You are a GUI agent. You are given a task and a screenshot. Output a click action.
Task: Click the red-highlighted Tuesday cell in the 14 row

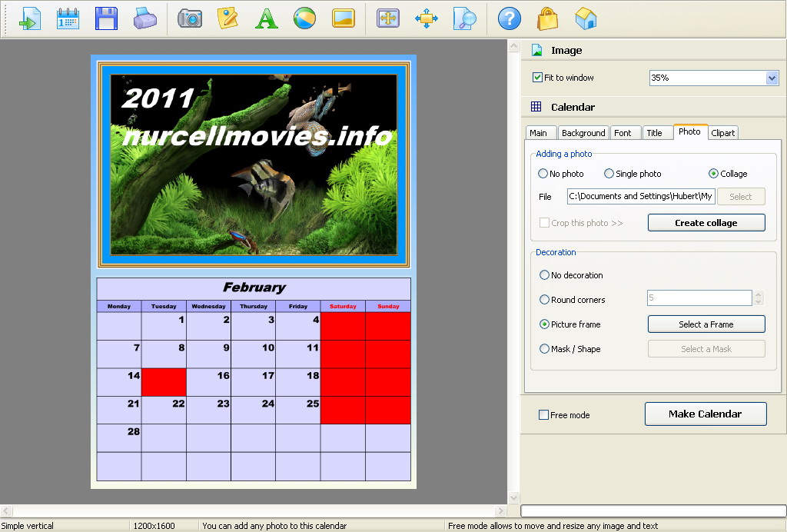[x=164, y=382]
